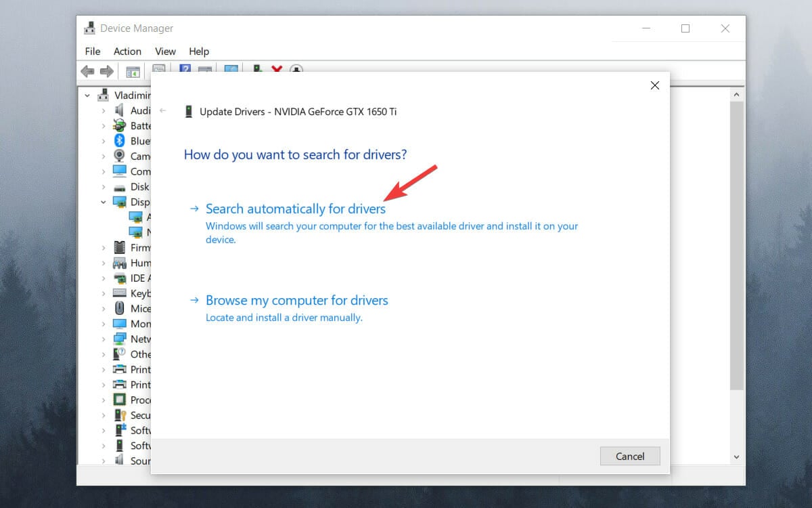Select the Processors chip icon in device tree
This screenshot has width=812, height=508.
pyautogui.click(x=120, y=400)
